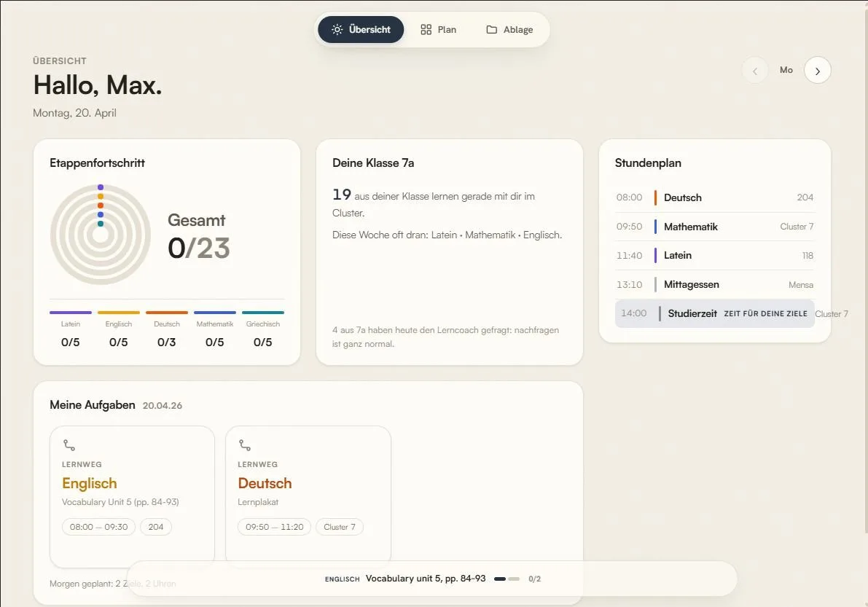This screenshot has width=868, height=607.
Task: Select the 09:50 Mathematik timetable row
Action: coord(715,227)
